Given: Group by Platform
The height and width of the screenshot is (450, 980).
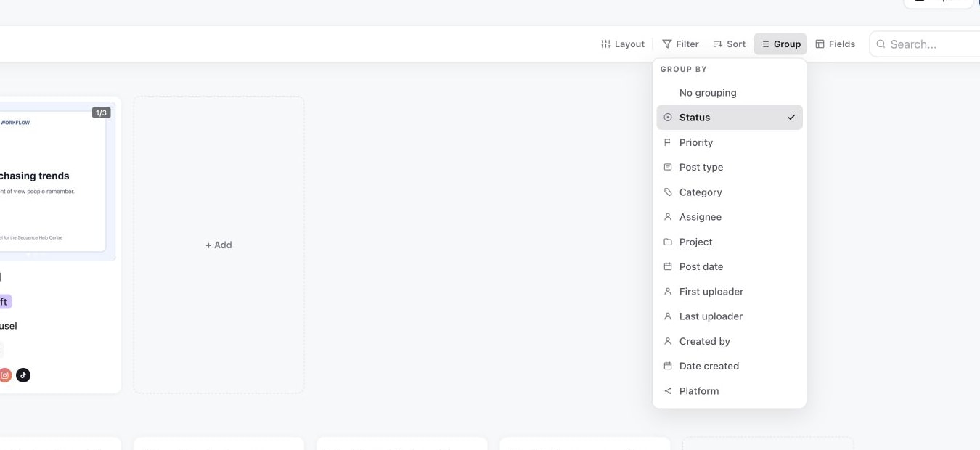Looking at the screenshot, I should coord(730,391).
